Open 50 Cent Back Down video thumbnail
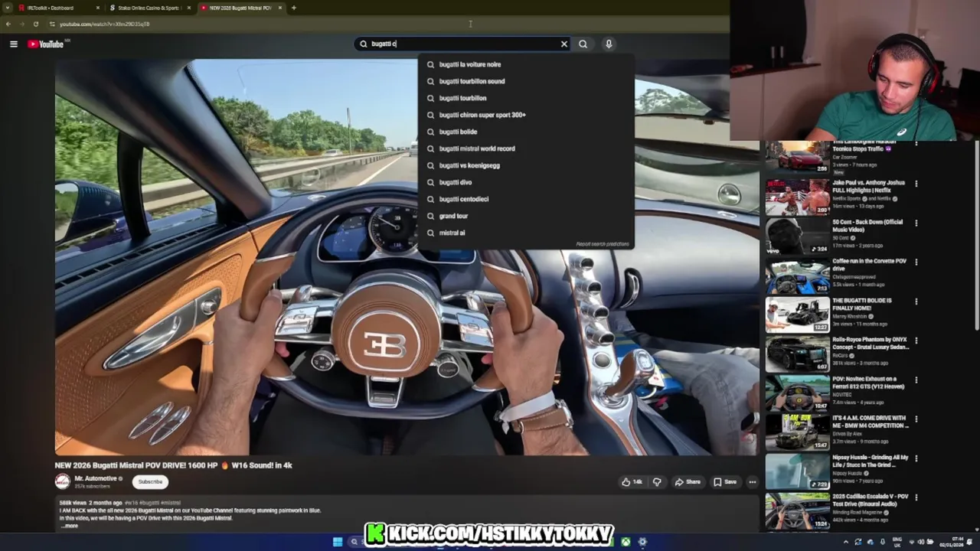 pos(797,236)
